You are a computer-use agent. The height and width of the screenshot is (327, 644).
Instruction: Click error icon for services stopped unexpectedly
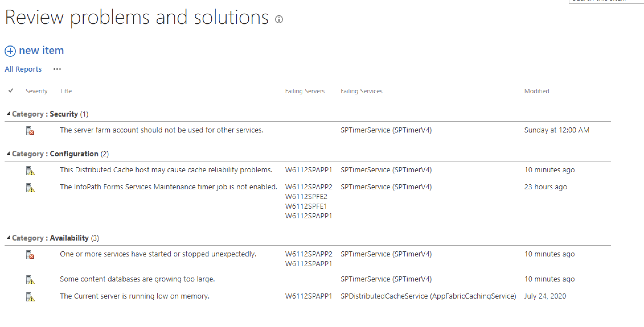click(30, 255)
